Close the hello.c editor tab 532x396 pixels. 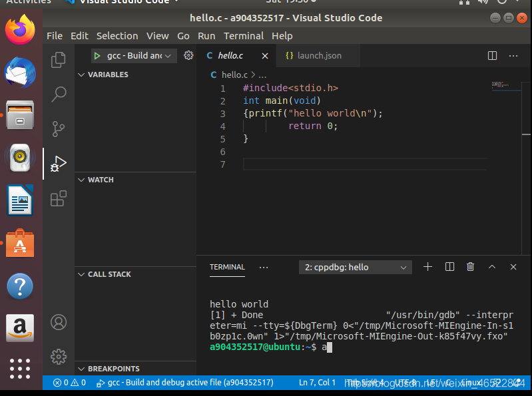(x=265, y=56)
